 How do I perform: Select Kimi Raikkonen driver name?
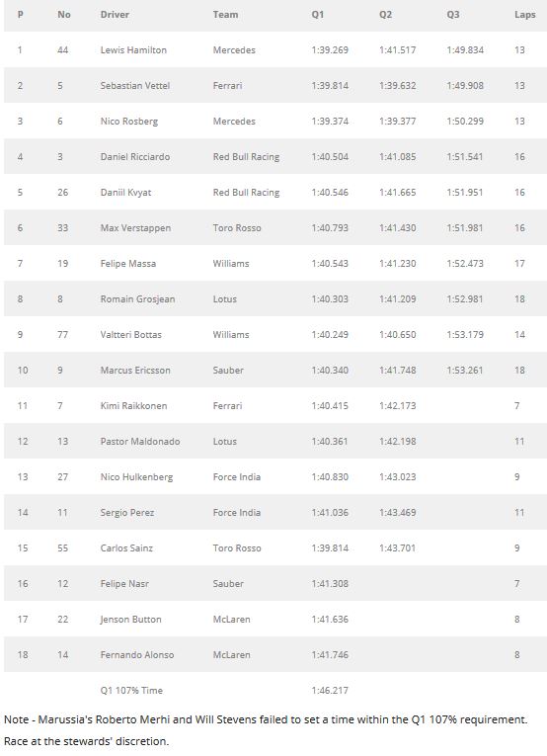click(133, 406)
